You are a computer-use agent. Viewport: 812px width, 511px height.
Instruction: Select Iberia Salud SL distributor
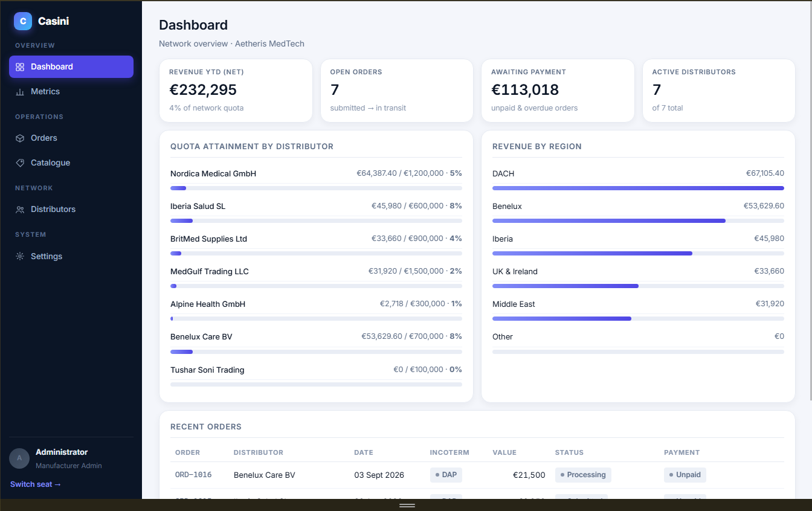316,211
